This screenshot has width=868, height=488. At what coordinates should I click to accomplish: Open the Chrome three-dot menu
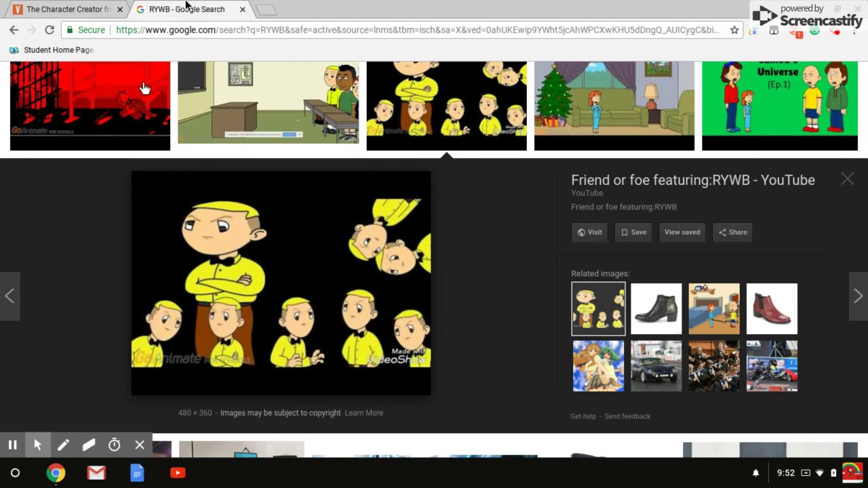click(856, 30)
